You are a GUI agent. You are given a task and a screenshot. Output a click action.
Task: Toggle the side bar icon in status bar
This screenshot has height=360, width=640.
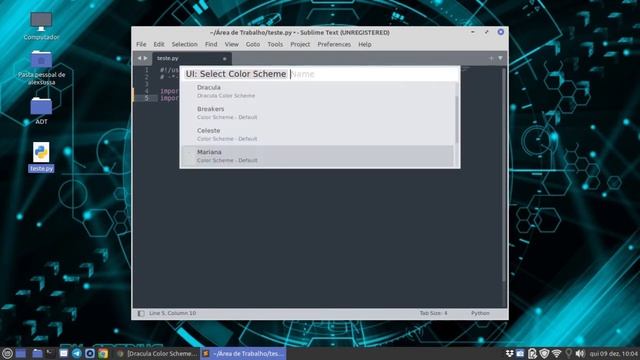pos(141,313)
